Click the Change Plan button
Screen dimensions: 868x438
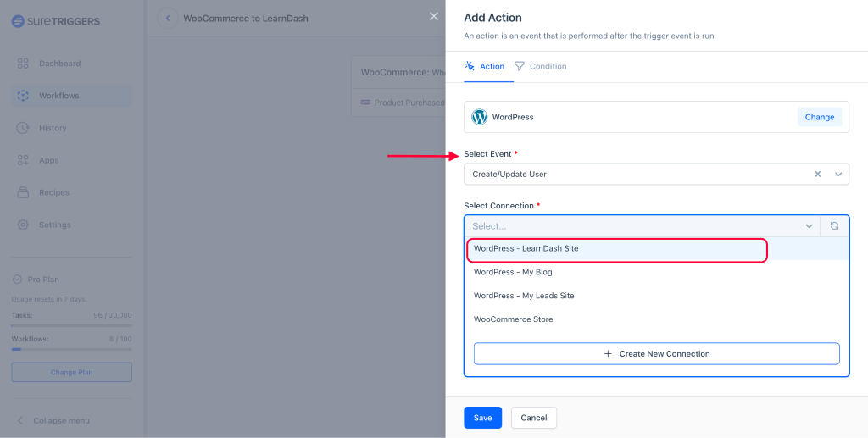click(x=71, y=372)
